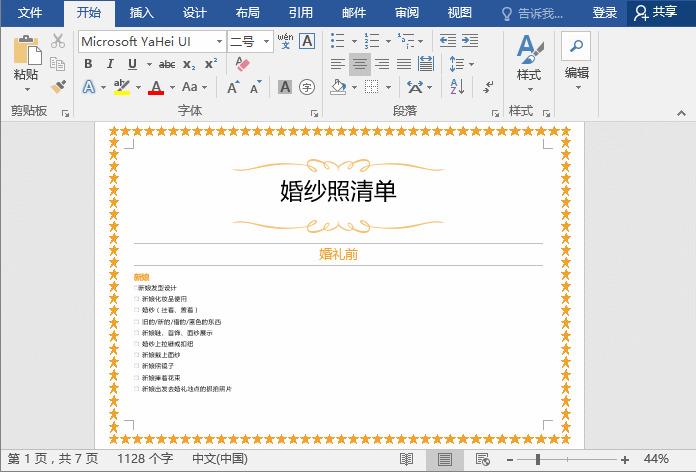Switch to Web Layout view
Image resolution: width=696 pixels, height=472 pixels.
click(482, 459)
